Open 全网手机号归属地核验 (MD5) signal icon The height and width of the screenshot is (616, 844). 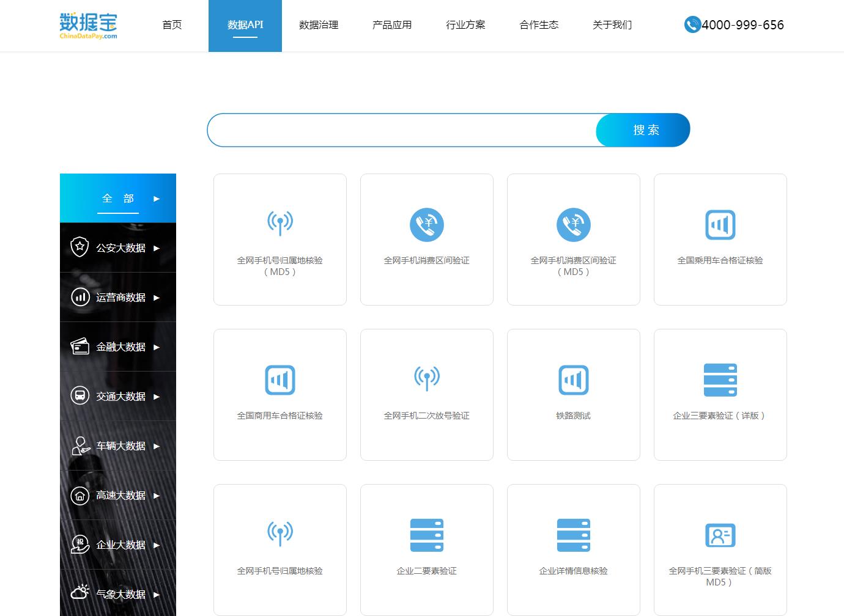pos(280,223)
